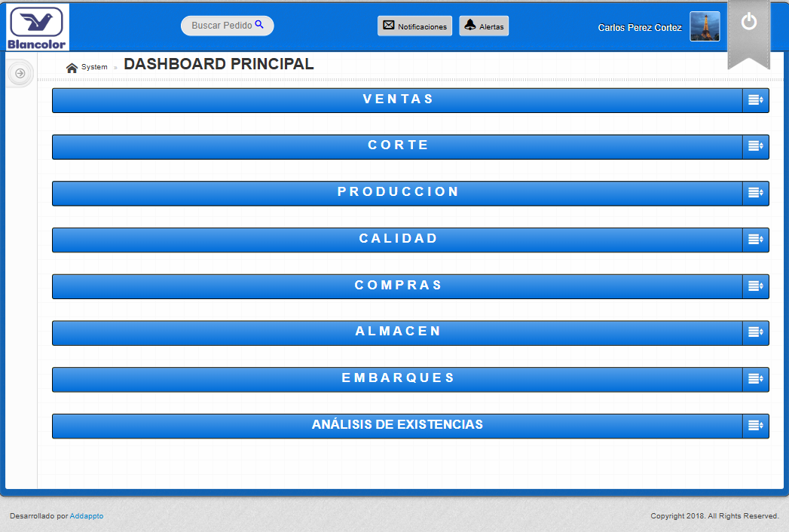Open the ALMACEN panel

click(x=398, y=332)
